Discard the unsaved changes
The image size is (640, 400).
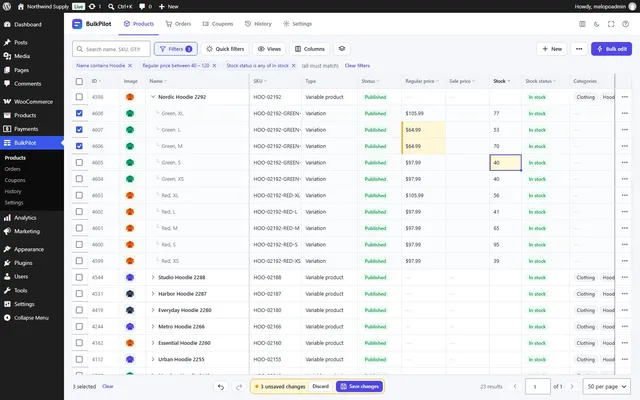coord(320,387)
